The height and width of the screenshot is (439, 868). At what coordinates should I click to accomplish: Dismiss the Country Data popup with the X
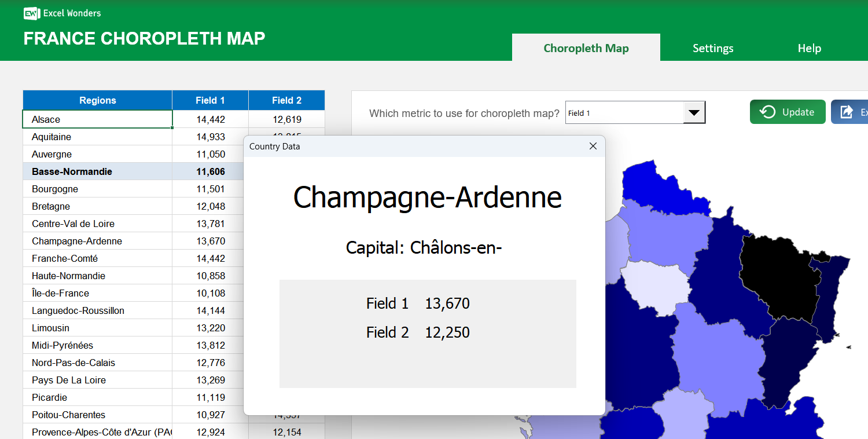(x=593, y=146)
